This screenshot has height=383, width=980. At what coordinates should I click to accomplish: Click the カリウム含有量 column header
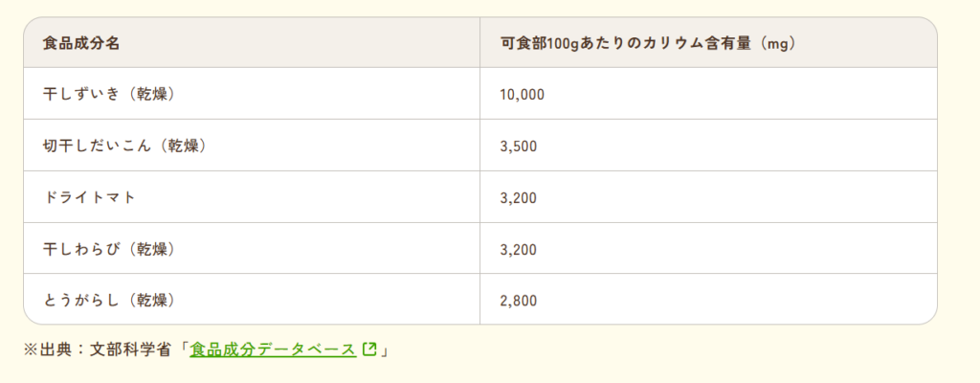click(x=649, y=43)
